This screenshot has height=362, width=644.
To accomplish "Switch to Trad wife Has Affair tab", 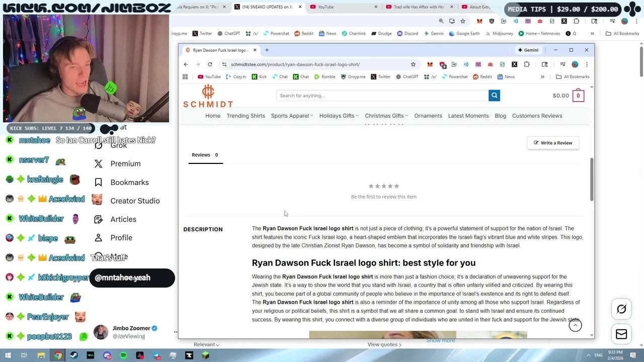I will pos(419,7).
